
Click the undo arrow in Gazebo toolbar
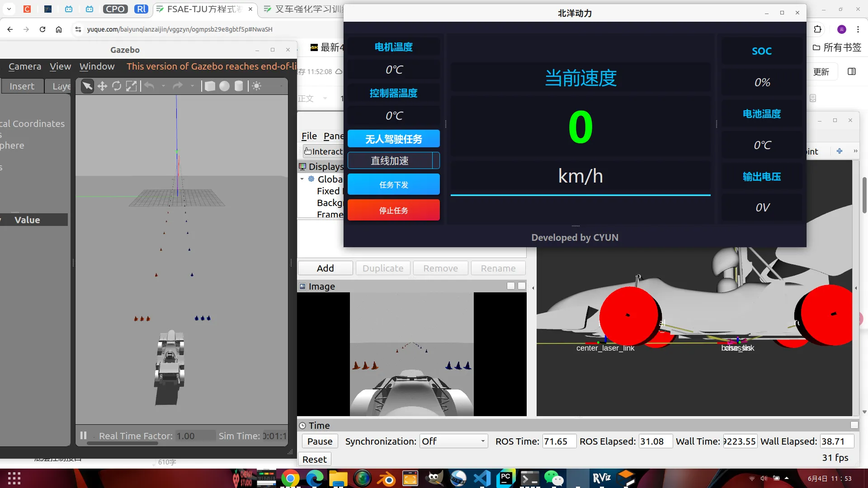pos(149,86)
